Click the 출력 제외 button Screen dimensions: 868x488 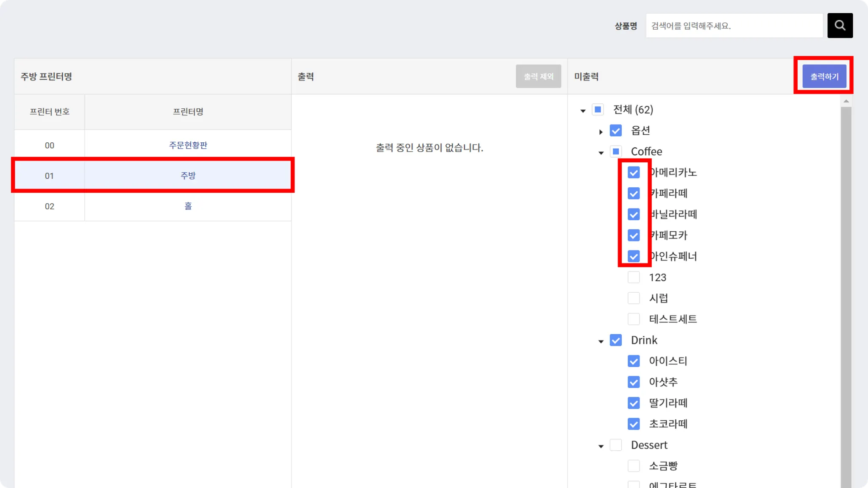[x=538, y=77]
